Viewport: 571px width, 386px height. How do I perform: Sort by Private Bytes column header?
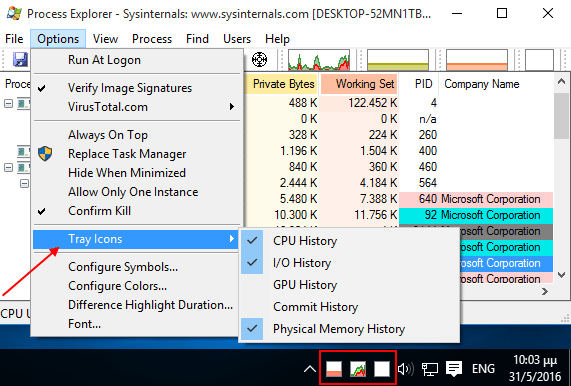click(x=282, y=84)
